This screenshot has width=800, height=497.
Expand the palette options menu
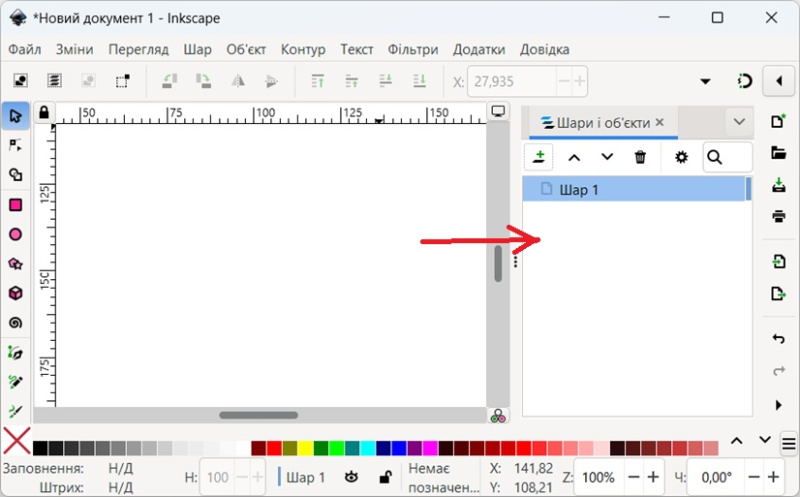pos(788,443)
